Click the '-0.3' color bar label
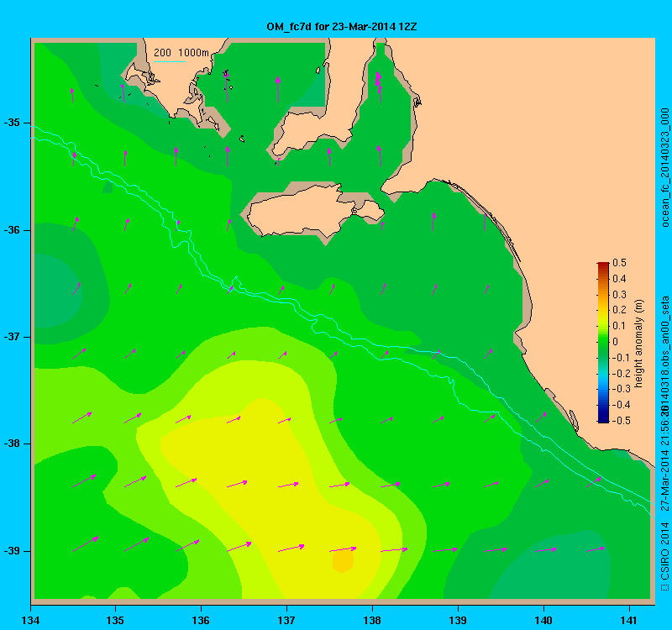This screenshot has width=672, height=630. click(x=621, y=389)
